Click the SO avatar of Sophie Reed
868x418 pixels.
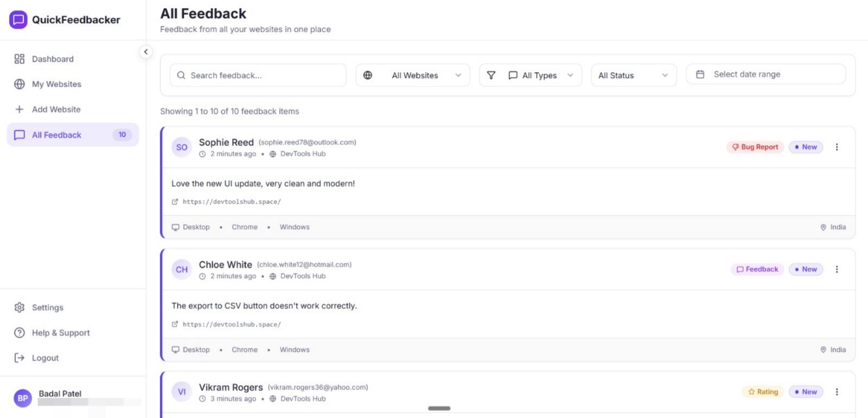tap(182, 147)
